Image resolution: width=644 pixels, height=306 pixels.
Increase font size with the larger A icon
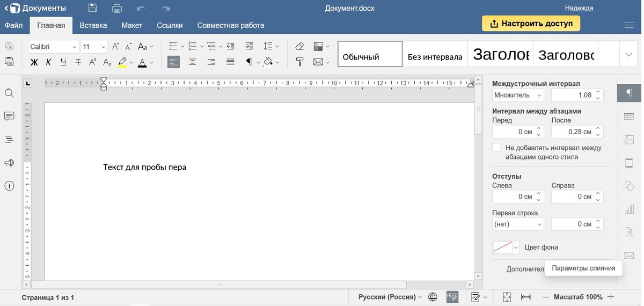(115, 47)
